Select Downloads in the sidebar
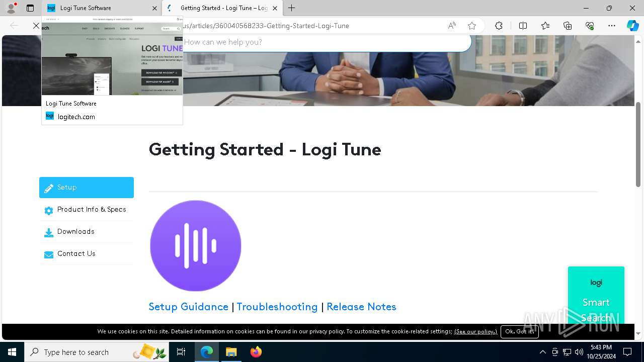This screenshot has width=644, height=362. tap(87, 232)
